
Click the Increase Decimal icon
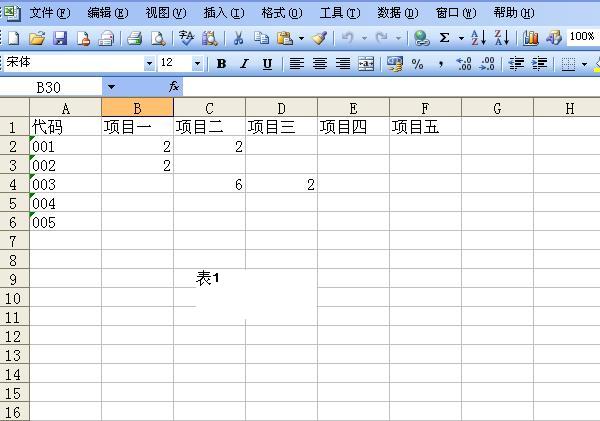[464, 64]
